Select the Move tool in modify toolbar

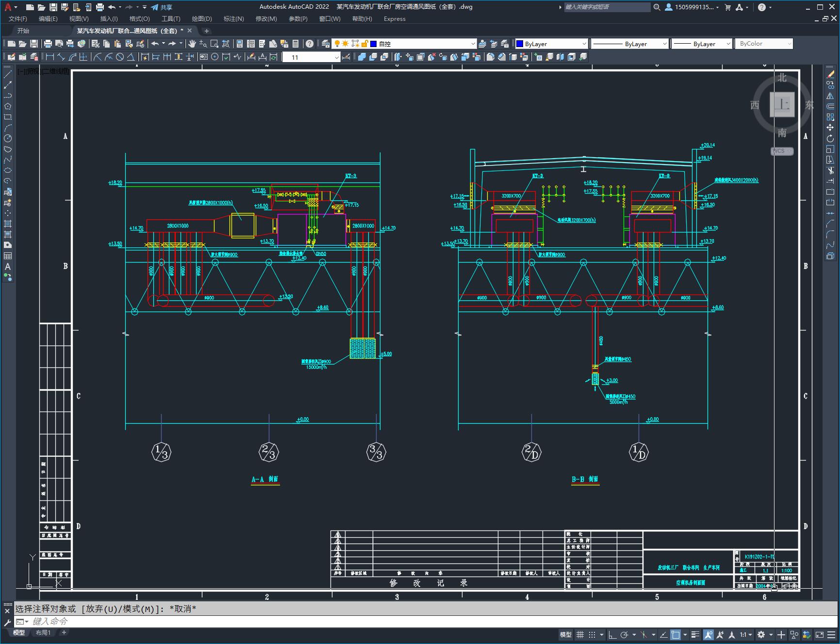[x=830, y=128]
